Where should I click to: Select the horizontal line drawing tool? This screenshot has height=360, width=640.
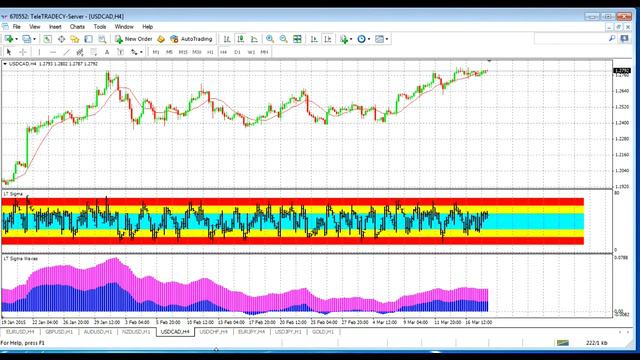point(53,52)
